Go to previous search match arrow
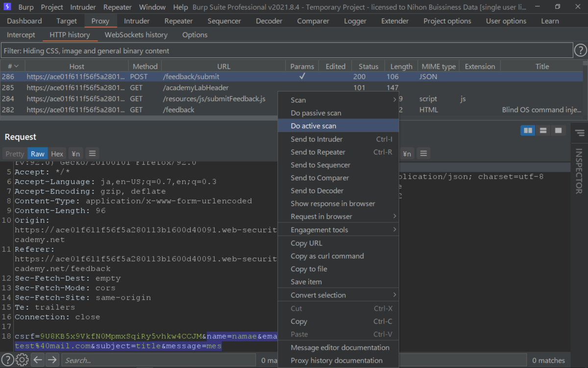This screenshot has width=588, height=368. coord(38,360)
